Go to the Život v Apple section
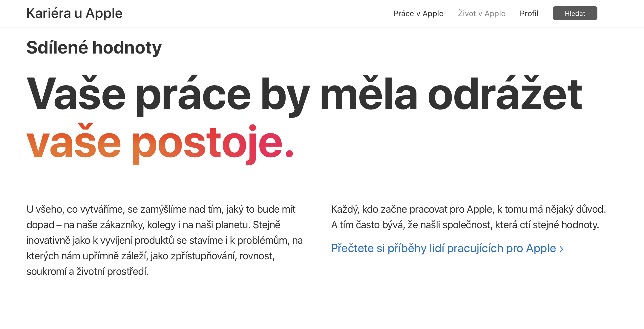This screenshot has height=329, width=644. (482, 13)
